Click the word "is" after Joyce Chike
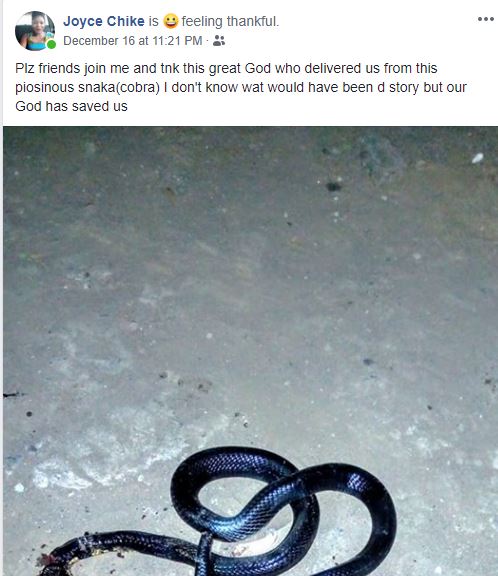 tap(154, 21)
